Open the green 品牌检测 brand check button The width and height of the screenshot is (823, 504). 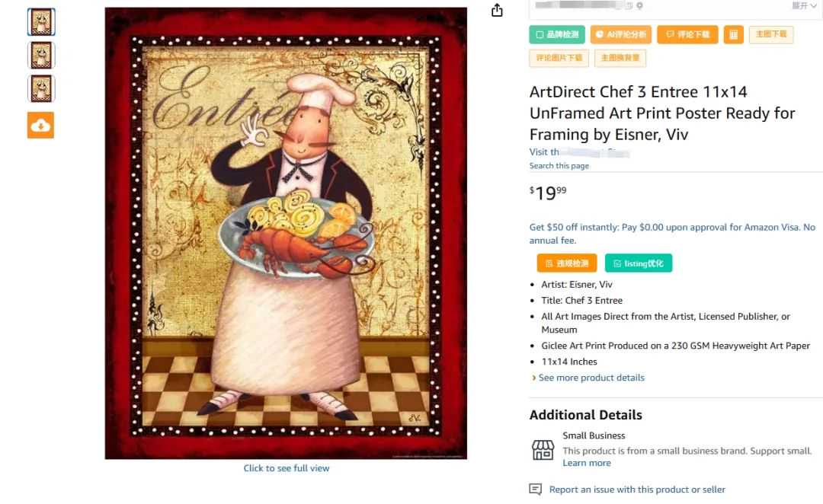[557, 34]
